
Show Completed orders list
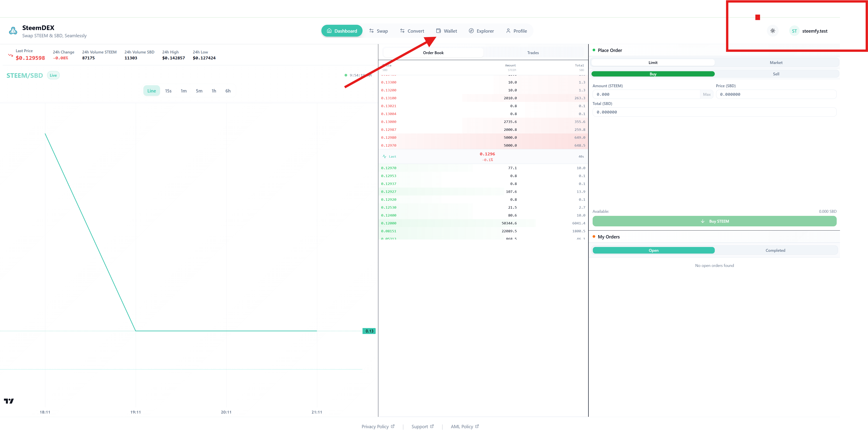point(775,250)
